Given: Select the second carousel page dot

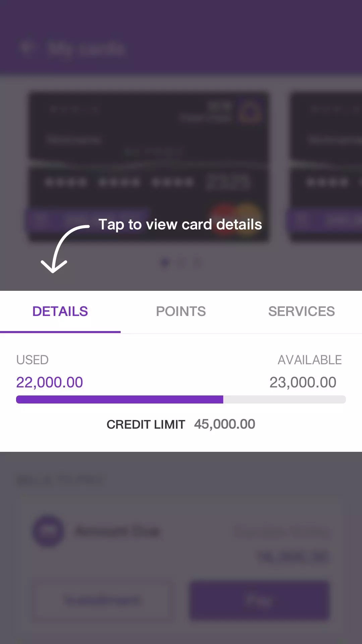Looking at the screenshot, I should (x=181, y=263).
